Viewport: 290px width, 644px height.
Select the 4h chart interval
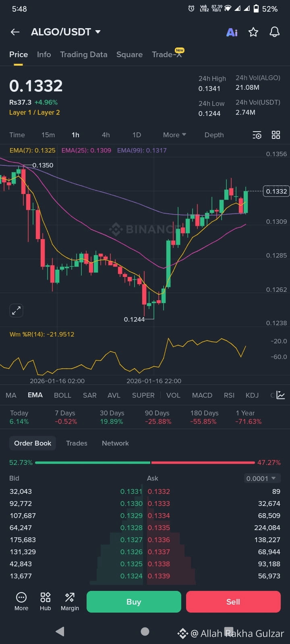106,135
